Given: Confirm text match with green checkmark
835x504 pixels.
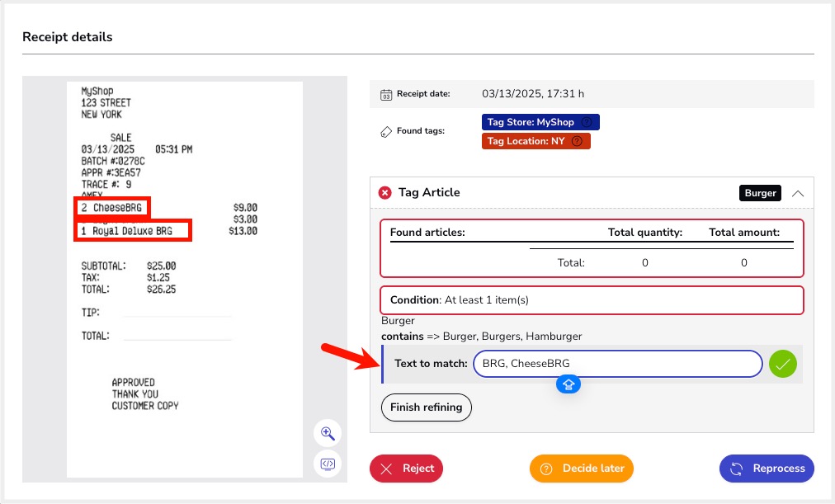Looking at the screenshot, I should [x=782, y=364].
